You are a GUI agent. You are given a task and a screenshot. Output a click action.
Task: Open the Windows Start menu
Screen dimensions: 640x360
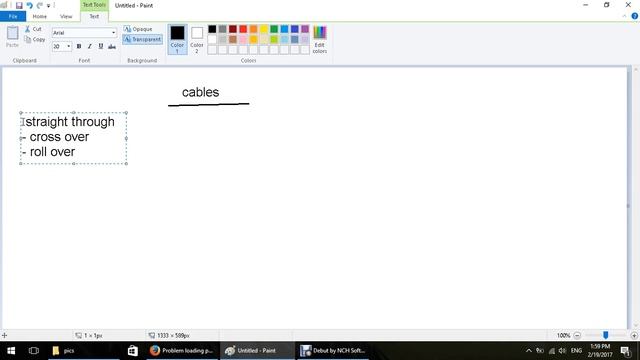[x=11, y=351]
